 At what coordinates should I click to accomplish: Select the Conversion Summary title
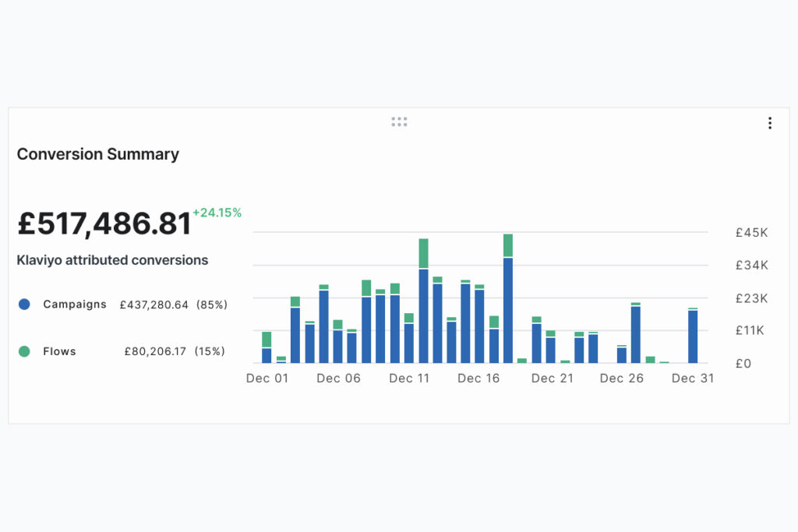[x=97, y=154]
